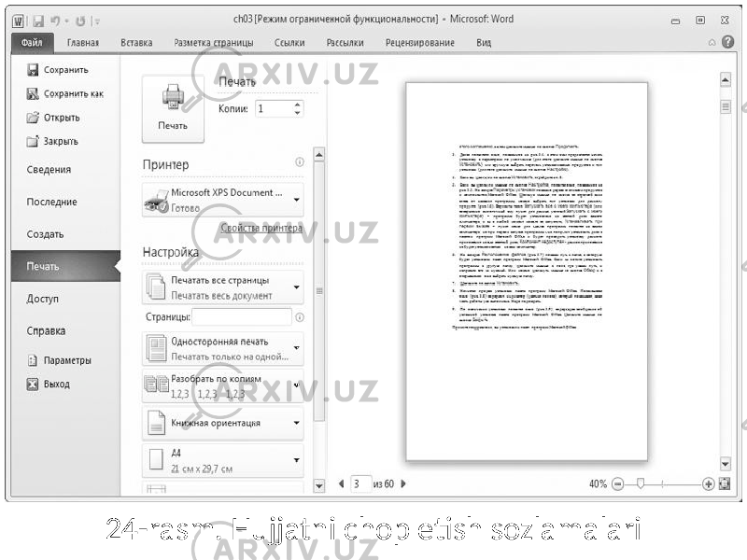The height and width of the screenshot is (560, 747).
Task: Click the current page number field showing 3
Action: (360, 483)
